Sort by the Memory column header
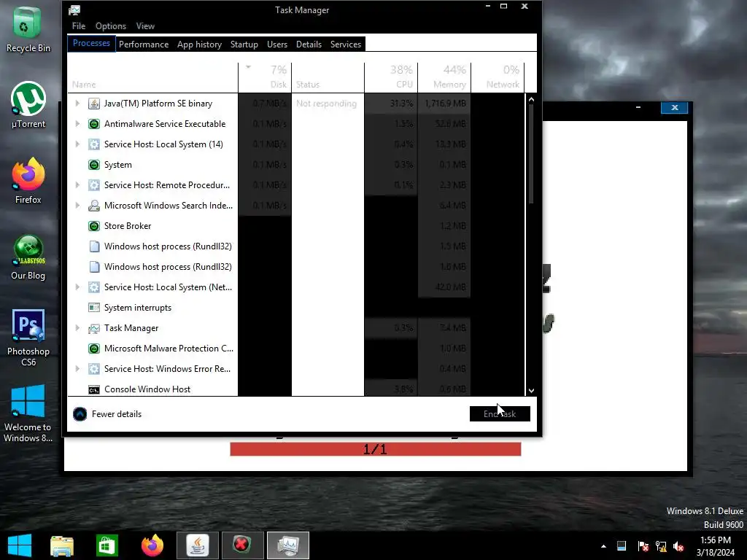The image size is (747, 560). click(444, 77)
